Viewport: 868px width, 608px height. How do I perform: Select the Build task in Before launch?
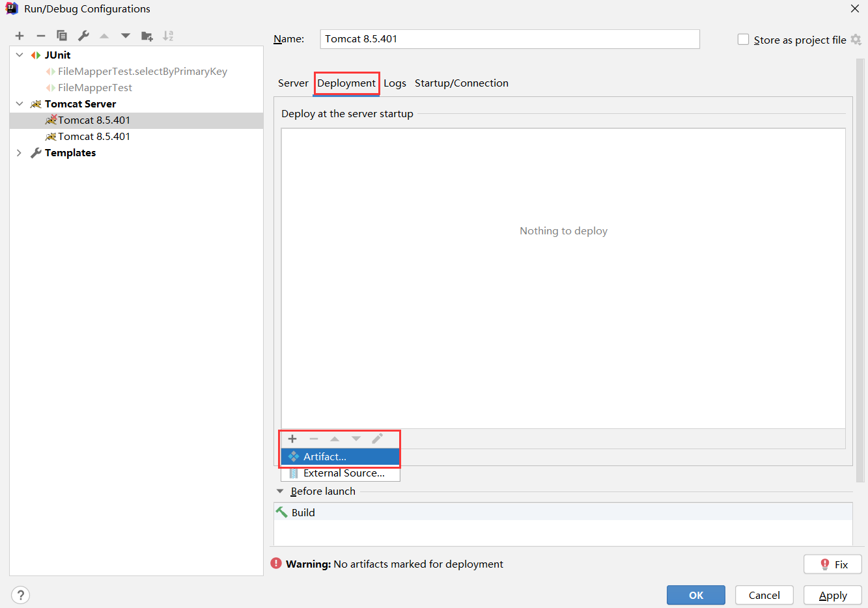click(x=563, y=512)
